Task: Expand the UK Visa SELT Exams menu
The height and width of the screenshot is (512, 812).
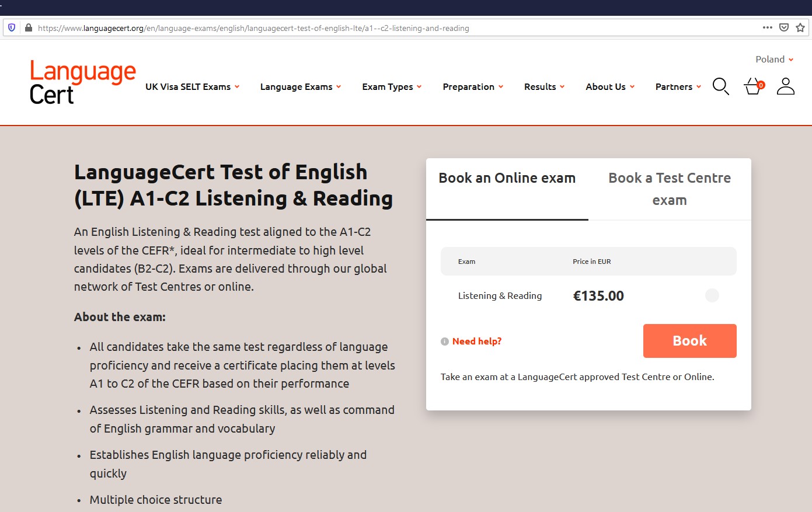Action: (192, 86)
